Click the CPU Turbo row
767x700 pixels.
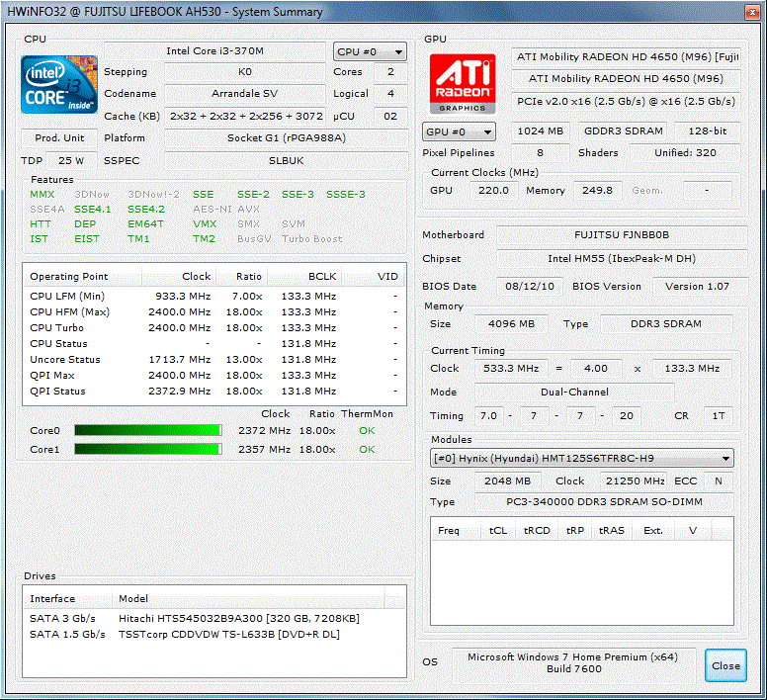click(214, 327)
